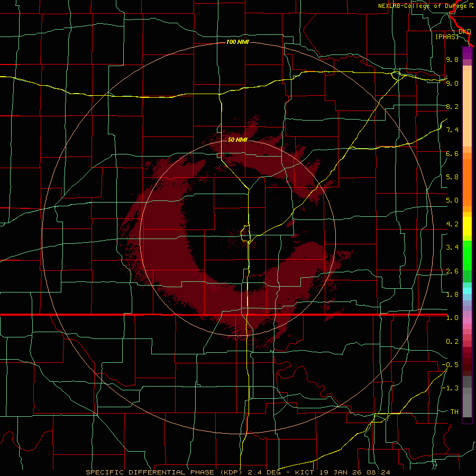Click the 5.8 legend value

(452, 177)
